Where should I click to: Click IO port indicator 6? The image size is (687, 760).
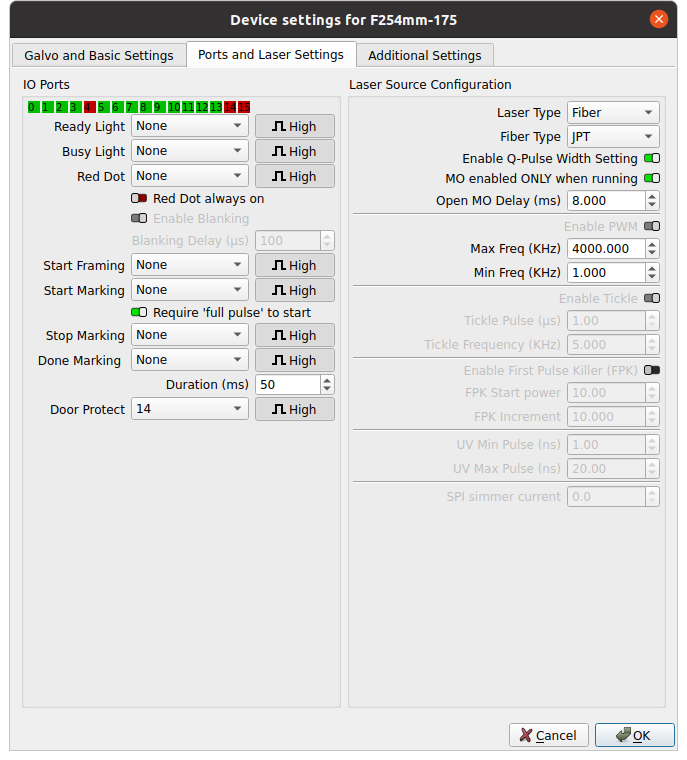tap(118, 107)
